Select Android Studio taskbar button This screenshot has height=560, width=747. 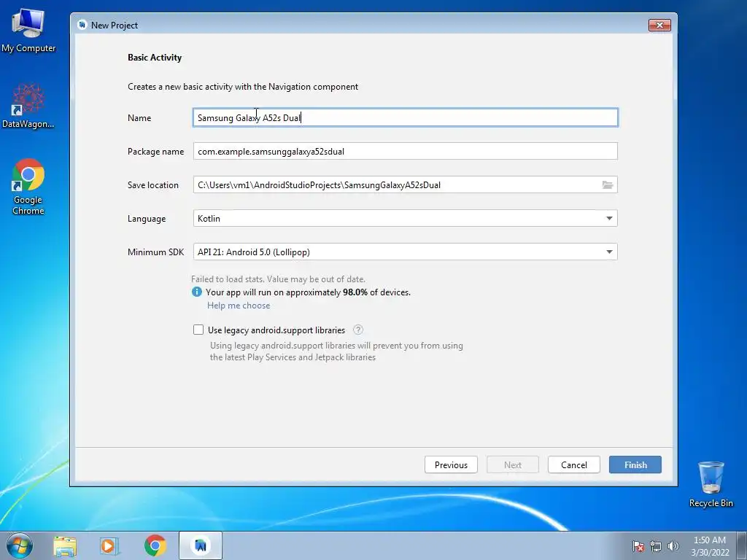[201, 545]
